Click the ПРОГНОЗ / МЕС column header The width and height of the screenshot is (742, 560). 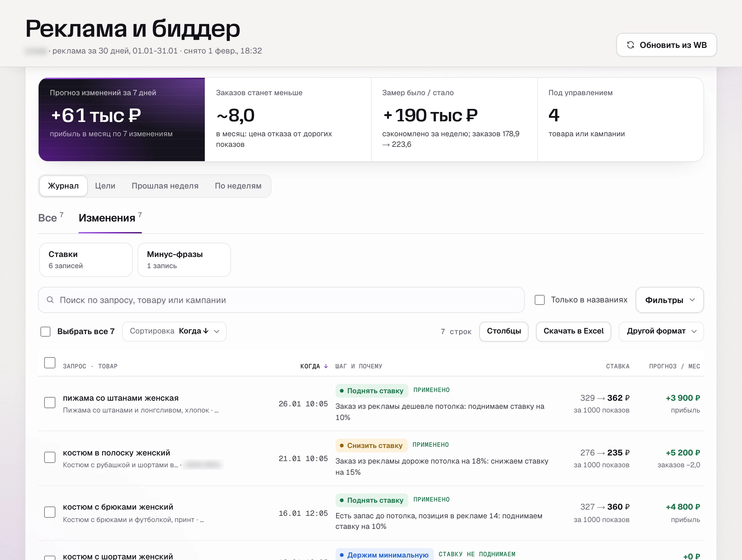point(674,366)
